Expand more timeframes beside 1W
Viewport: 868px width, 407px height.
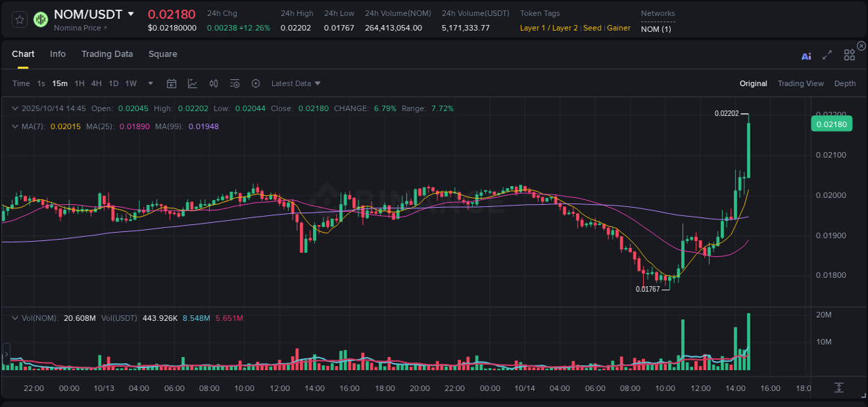coord(149,83)
